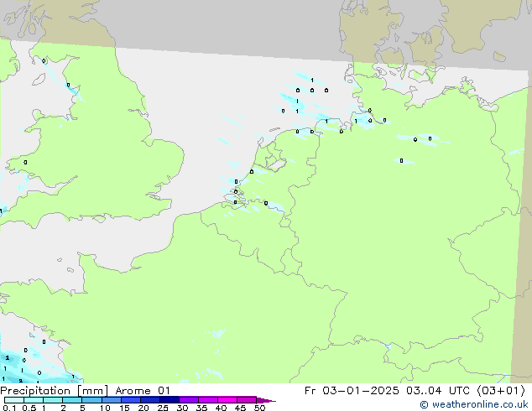Pick the 5–10 mm blue legend swatch
This screenshot has width=532, height=411.
pos(91,400)
